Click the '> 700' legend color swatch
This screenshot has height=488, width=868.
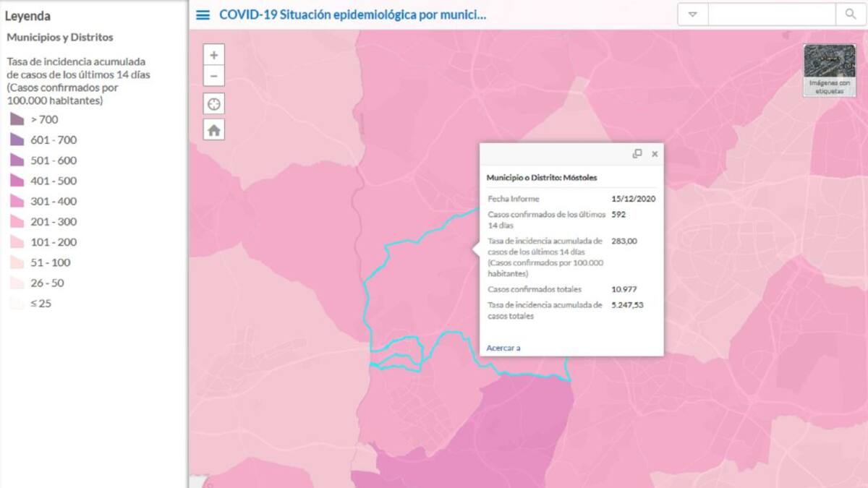point(17,119)
